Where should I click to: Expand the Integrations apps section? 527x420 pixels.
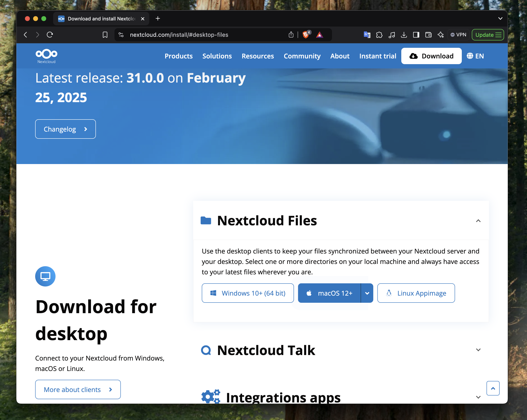click(x=478, y=397)
